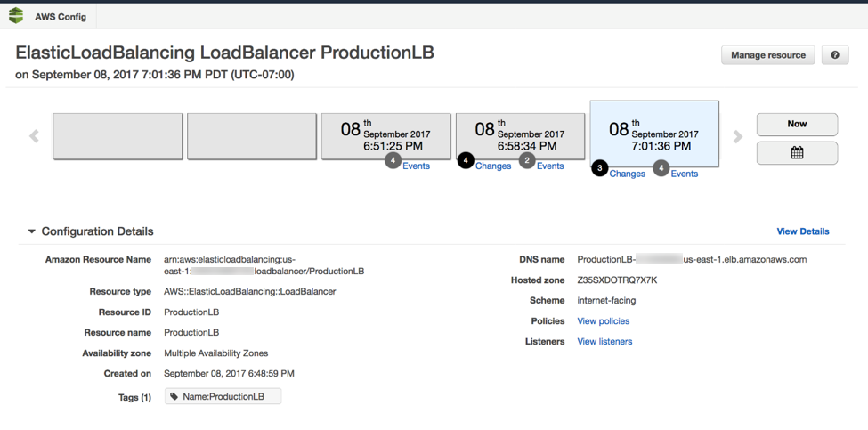The height and width of the screenshot is (430, 868).
Task: Select the first empty timeline card
Action: coord(118,137)
